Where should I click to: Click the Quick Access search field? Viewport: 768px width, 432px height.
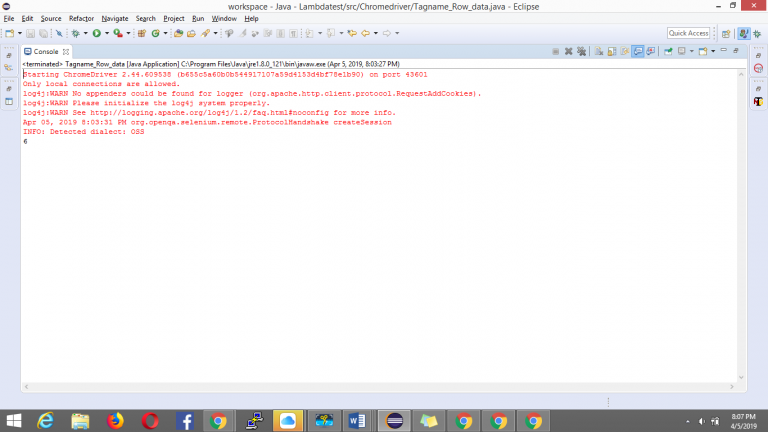click(689, 33)
